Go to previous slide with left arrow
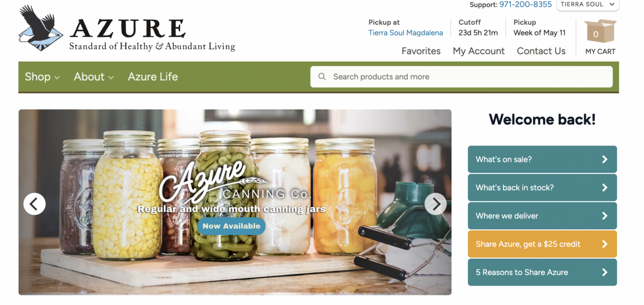 point(34,204)
